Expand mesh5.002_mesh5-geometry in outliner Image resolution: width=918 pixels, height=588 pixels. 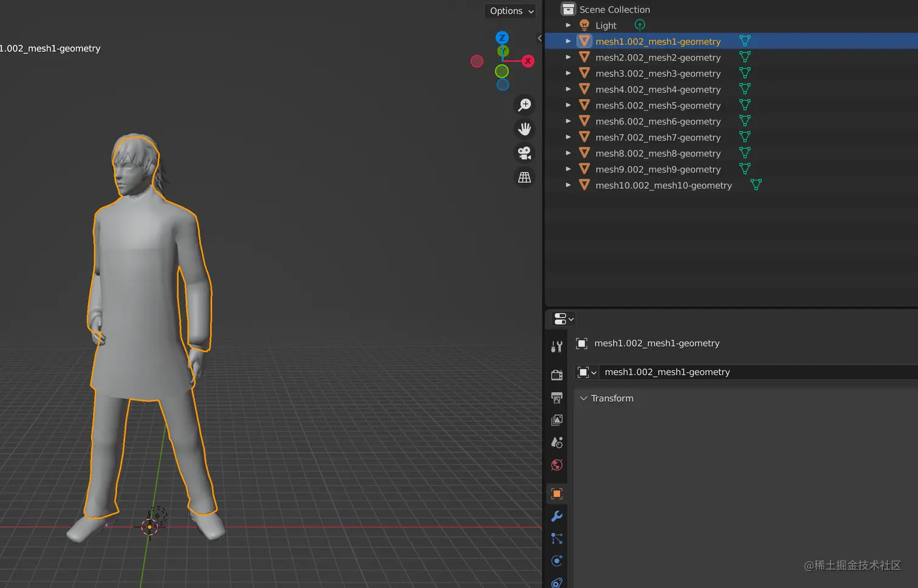(x=568, y=105)
